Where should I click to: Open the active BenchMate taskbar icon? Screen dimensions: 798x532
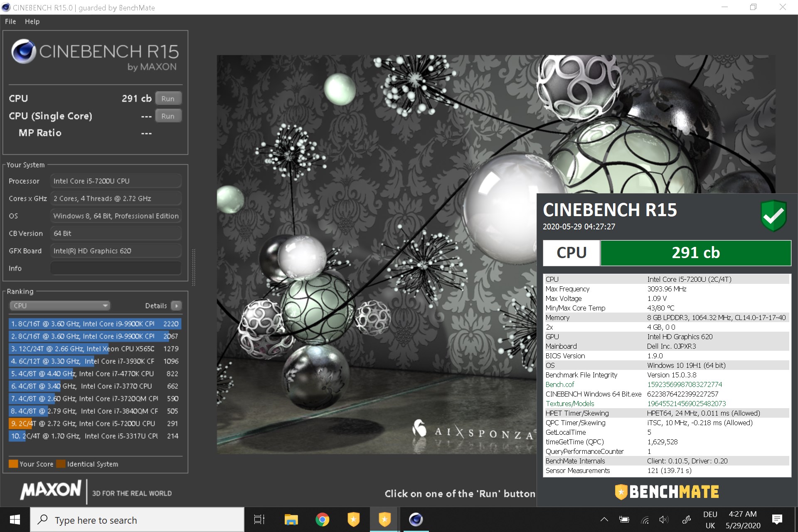point(384,520)
